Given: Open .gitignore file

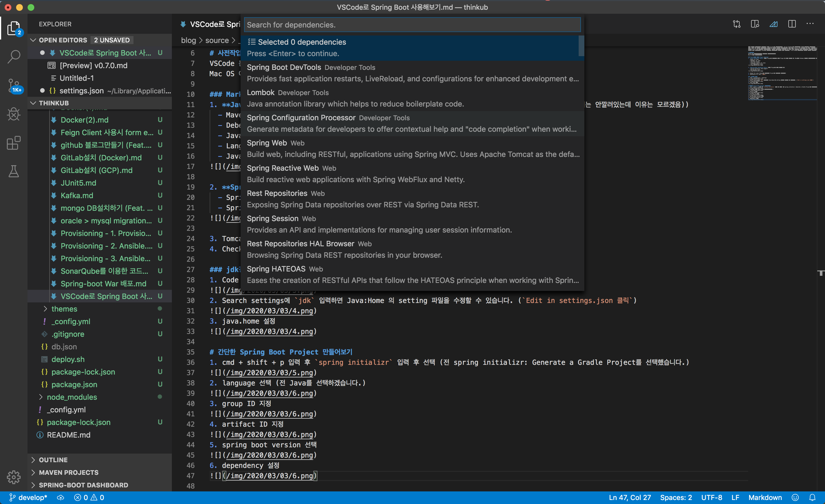Looking at the screenshot, I should pyautogui.click(x=100, y=334).
